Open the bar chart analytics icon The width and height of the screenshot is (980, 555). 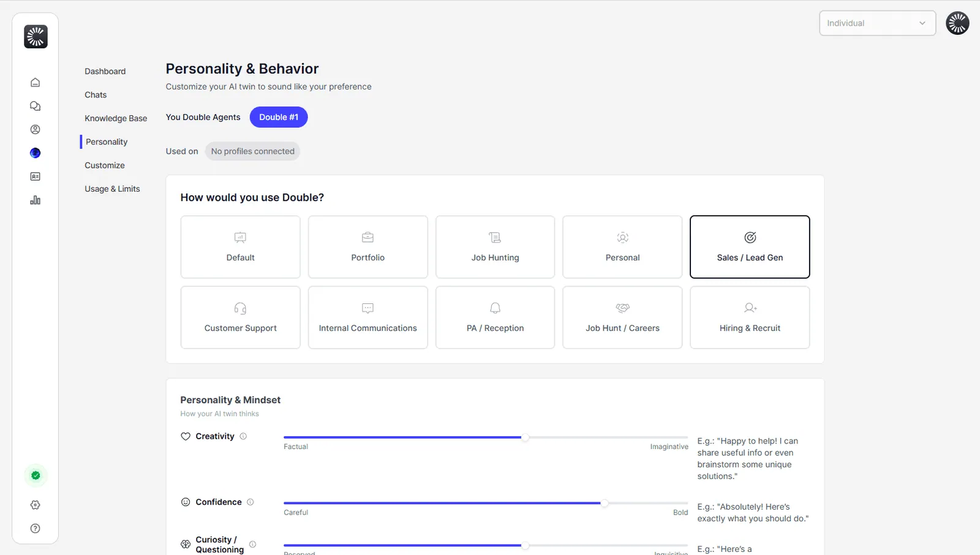pyautogui.click(x=36, y=200)
